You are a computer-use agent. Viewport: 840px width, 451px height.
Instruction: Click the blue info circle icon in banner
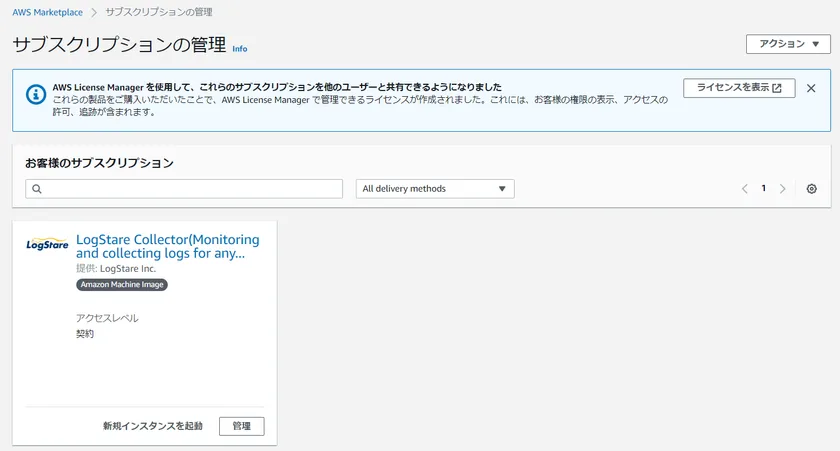click(x=35, y=94)
